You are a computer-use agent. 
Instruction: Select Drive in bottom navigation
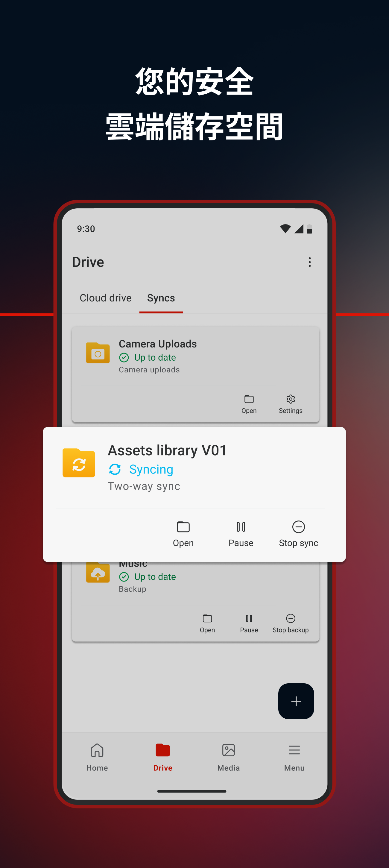[163, 757]
